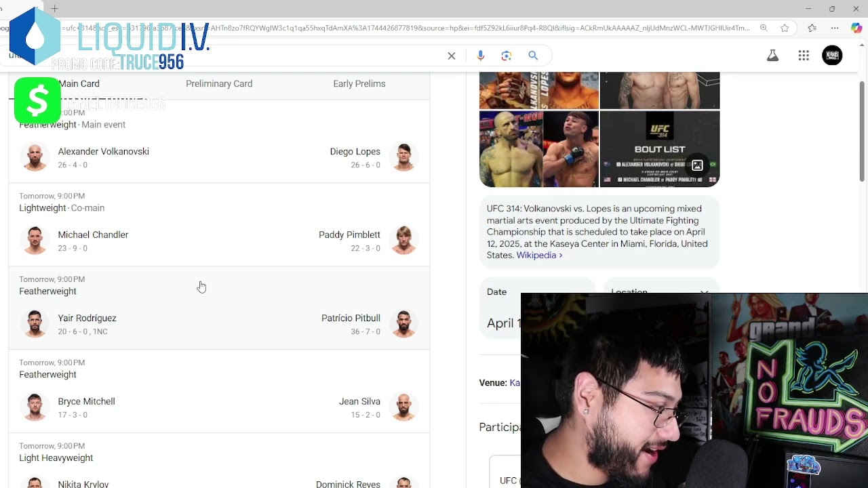Click Jean Silva's record 15 - 2 - 0
Image resolution: width=868 pixels, height=488 pixels.
[366, 415]
